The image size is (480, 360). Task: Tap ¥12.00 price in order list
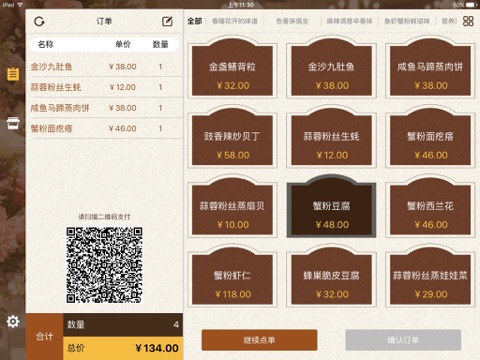coord(123,87)
